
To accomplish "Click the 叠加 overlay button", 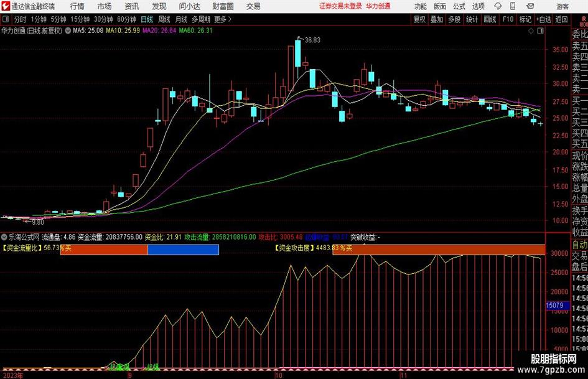I will (x=437, y=19).
